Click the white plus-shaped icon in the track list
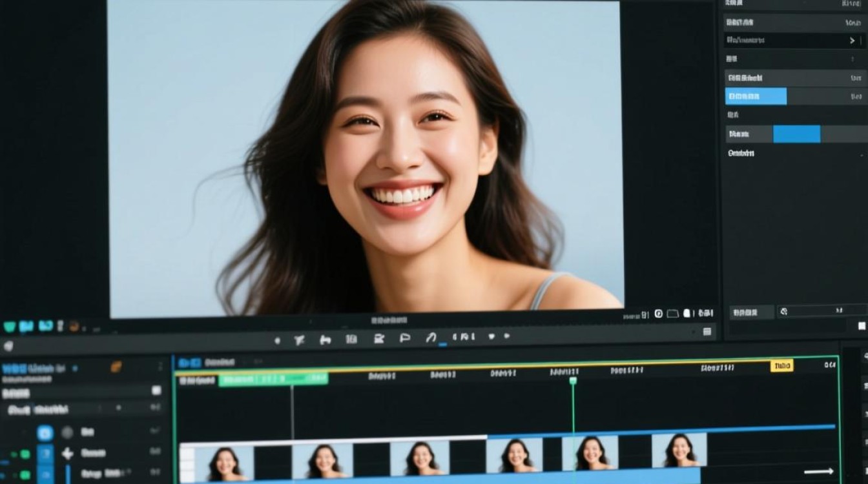Image resolution: width=868 pixels, height=484 pixels. 67,453
